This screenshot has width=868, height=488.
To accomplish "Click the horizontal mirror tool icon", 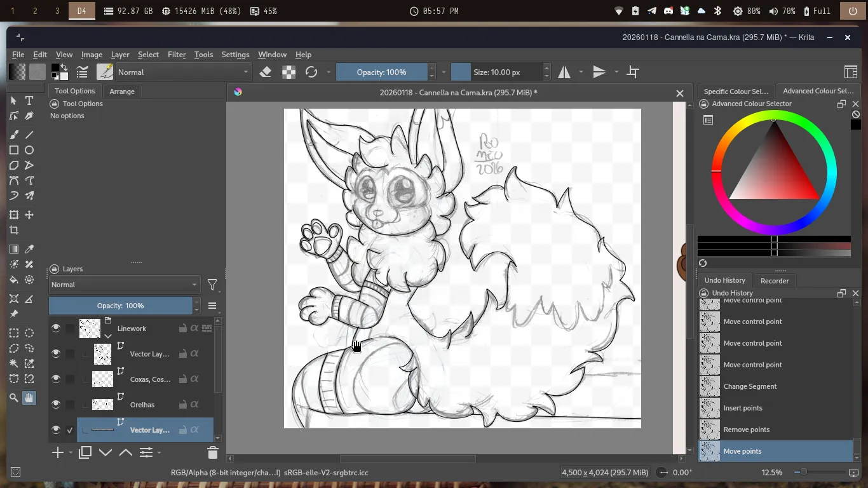I will [564, 72].
